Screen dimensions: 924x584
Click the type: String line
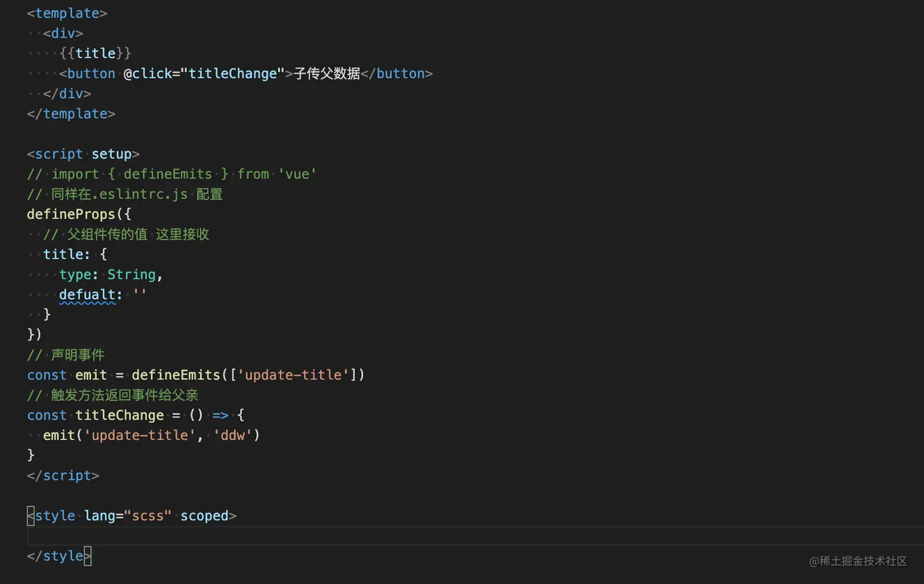pos(111,274)
